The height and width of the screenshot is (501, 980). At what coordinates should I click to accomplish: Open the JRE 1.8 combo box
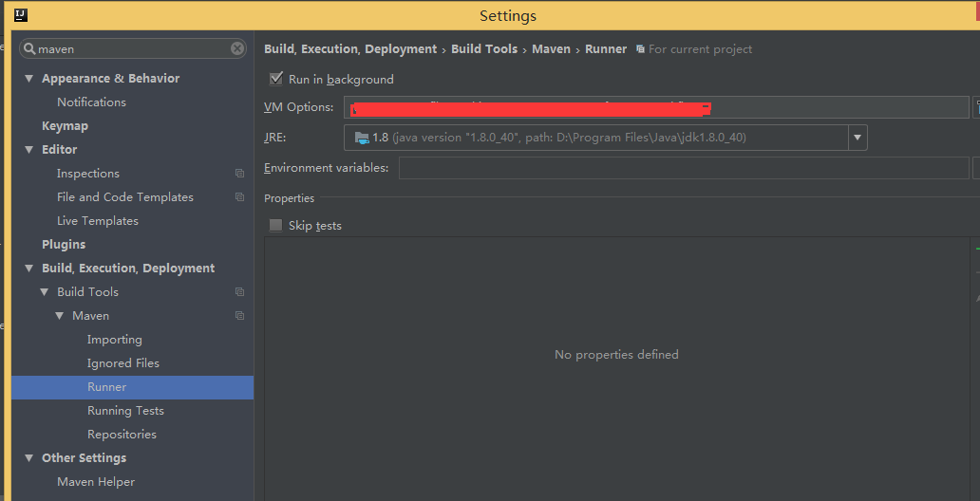(605, 138)
